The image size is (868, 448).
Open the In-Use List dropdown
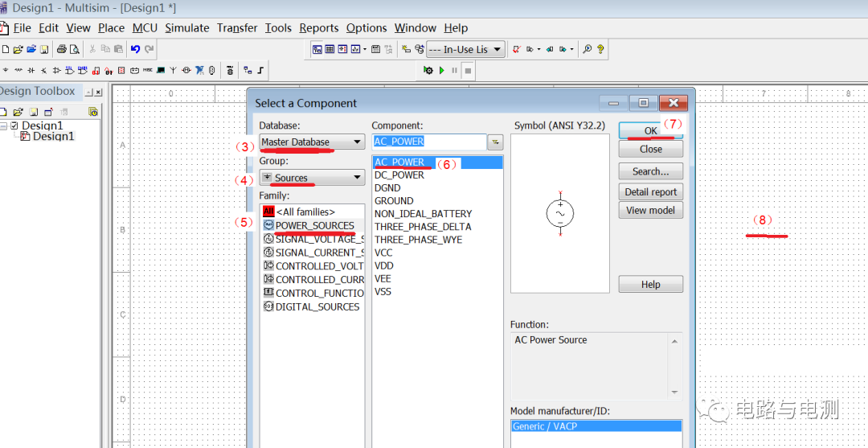tap(465, 49)
